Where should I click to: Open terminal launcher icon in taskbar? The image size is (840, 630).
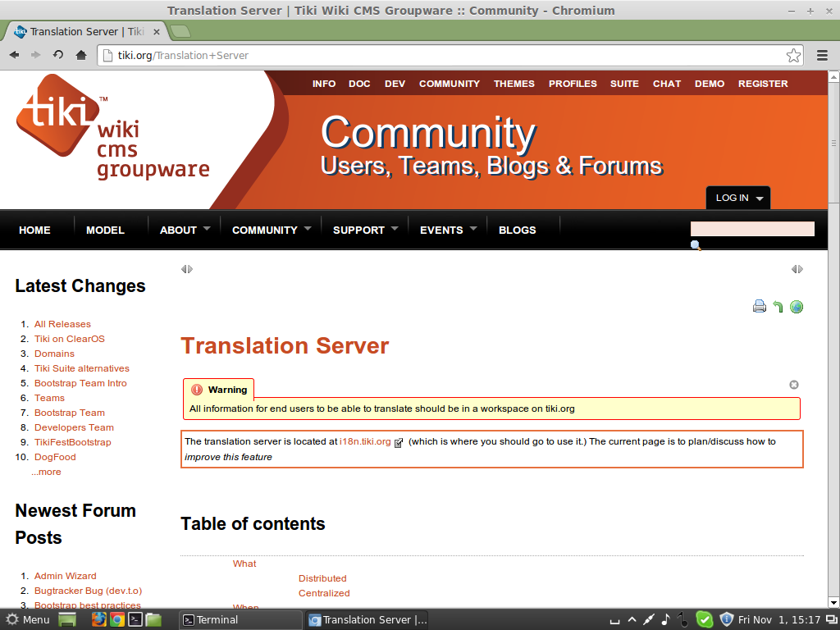(135, 620)
